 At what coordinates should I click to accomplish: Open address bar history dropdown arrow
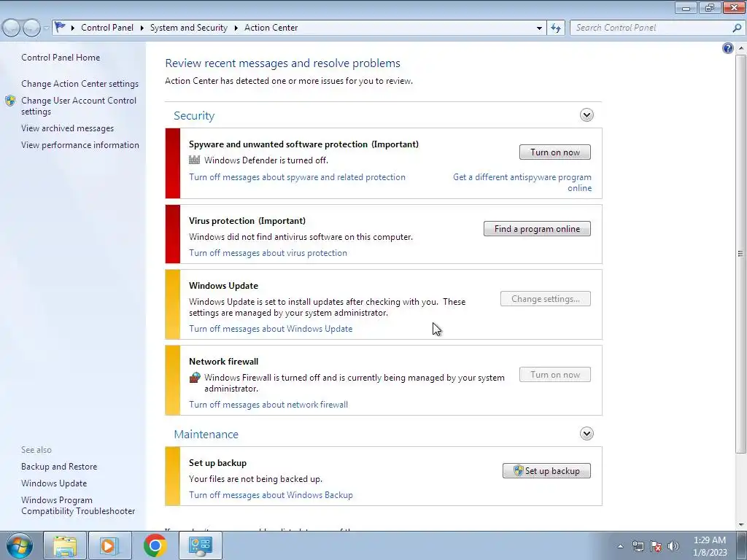click(539, 28)
